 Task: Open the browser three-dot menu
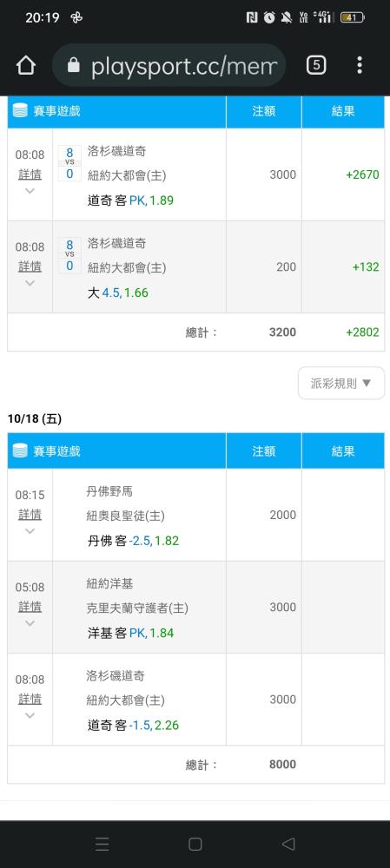(x=360, y=65)
